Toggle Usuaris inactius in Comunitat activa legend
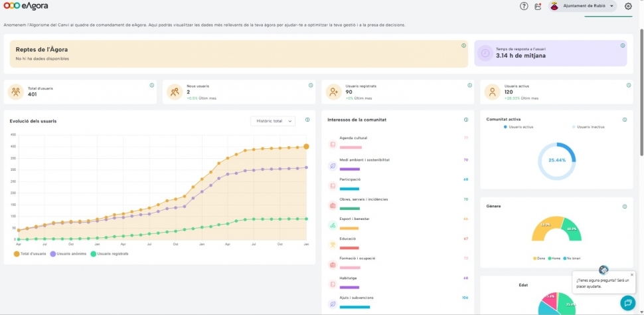This screenshot has height=315, width=644. 588,126
